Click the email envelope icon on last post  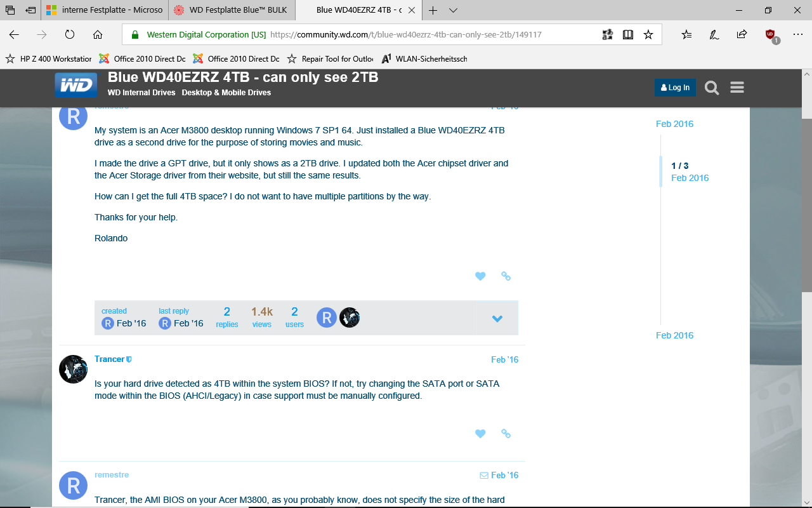pos(484,476)
